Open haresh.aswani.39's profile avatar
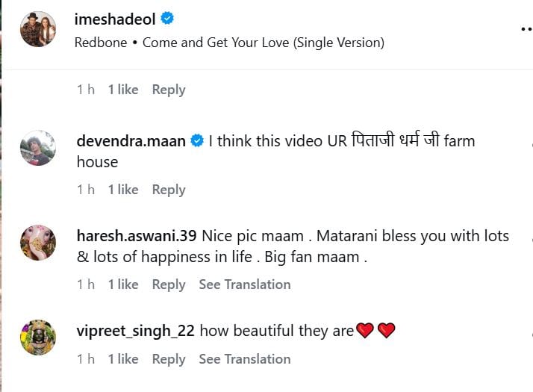The width and height of the screenshot is (533, 392). tap(37, 243)
